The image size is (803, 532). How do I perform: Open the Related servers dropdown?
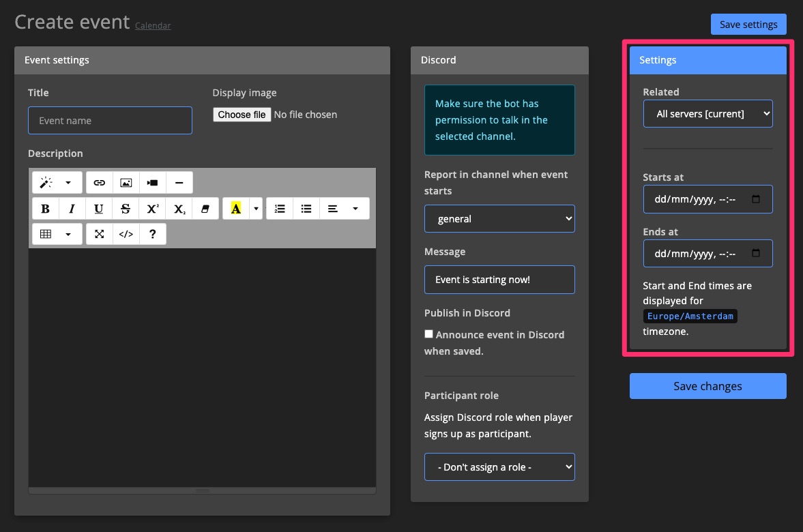coord(707,114)
